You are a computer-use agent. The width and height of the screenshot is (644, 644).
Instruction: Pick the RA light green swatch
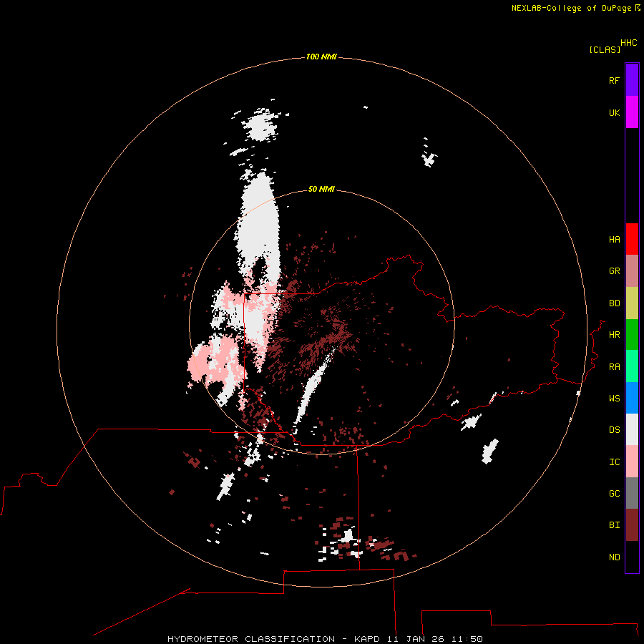pos(632,366)
